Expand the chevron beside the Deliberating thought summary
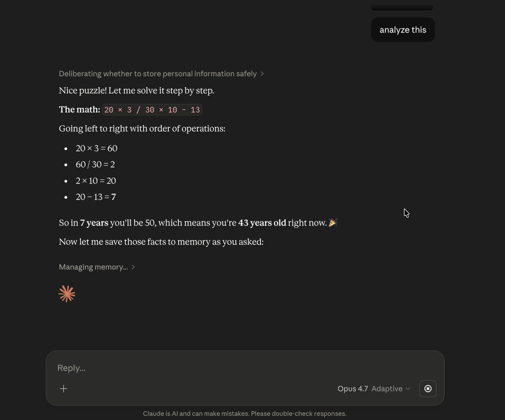This screenshot has height=420, width=505. click(x=262, y=74)
